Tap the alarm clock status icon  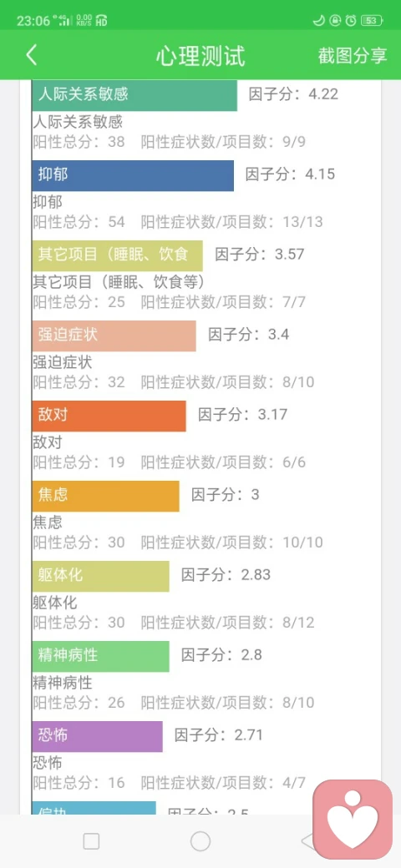(x=351, y=21)
